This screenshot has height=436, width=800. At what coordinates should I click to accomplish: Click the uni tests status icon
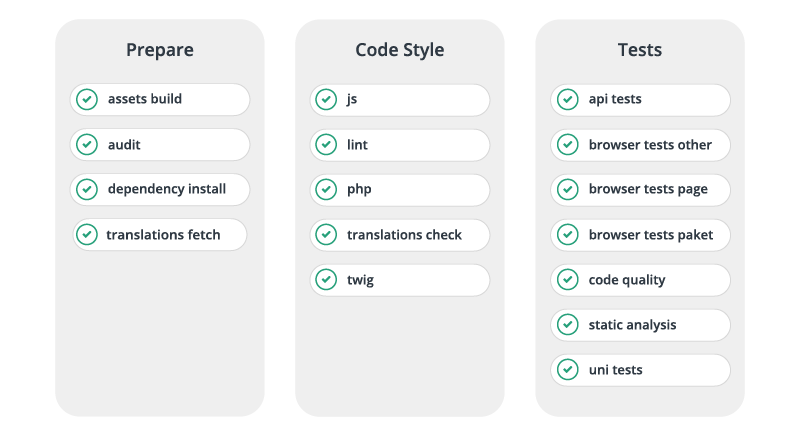click(567, 369)
